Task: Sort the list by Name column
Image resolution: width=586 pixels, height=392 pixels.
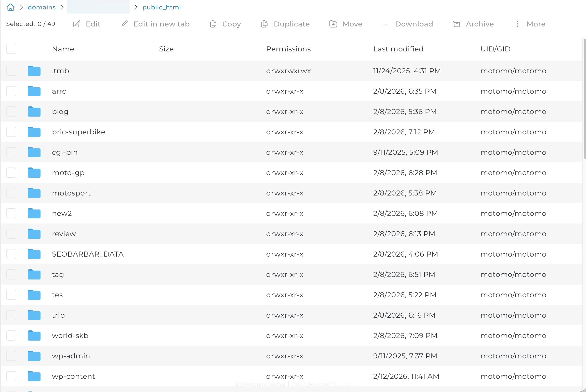Action: (x=63, y=49)
